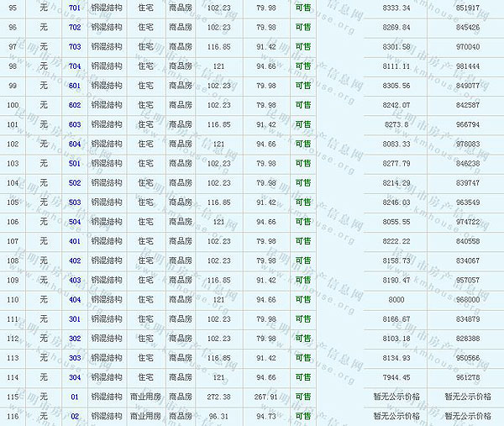Click 可售 status in row 95
The height and width of the screenshot is (426, 504).
tap(303, 8)
